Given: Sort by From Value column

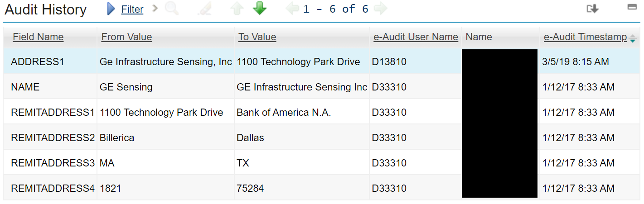Looking at the screenshot, I should 126,37.
